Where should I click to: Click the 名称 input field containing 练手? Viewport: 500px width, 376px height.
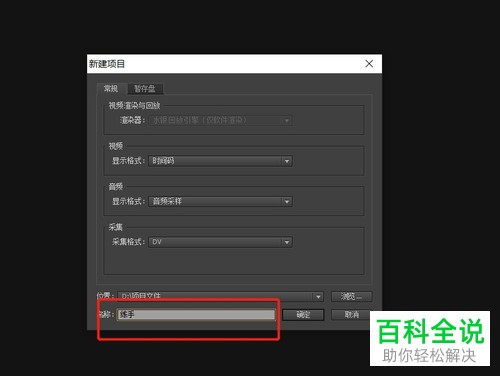(196, 315)
